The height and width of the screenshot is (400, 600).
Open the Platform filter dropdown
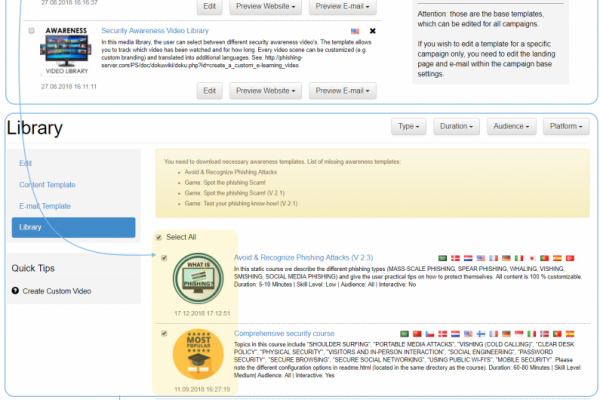566,127
